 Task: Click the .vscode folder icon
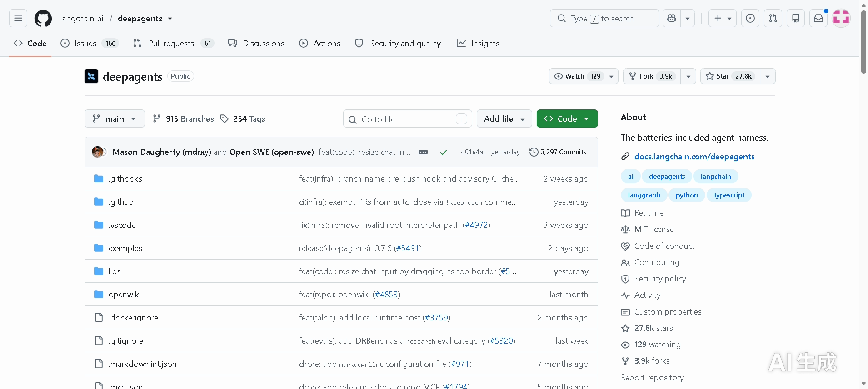pyautogui.click(x=99, y=225)
